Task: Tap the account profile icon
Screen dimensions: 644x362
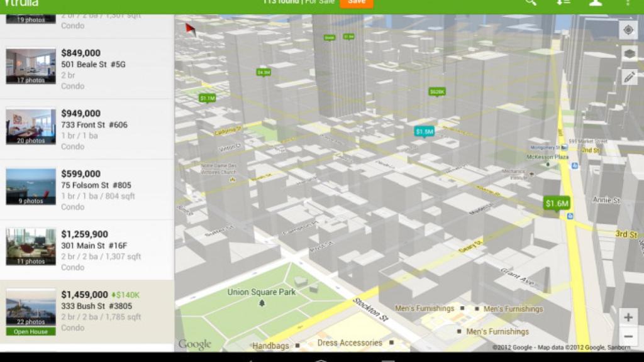Action: pos(596,3)
